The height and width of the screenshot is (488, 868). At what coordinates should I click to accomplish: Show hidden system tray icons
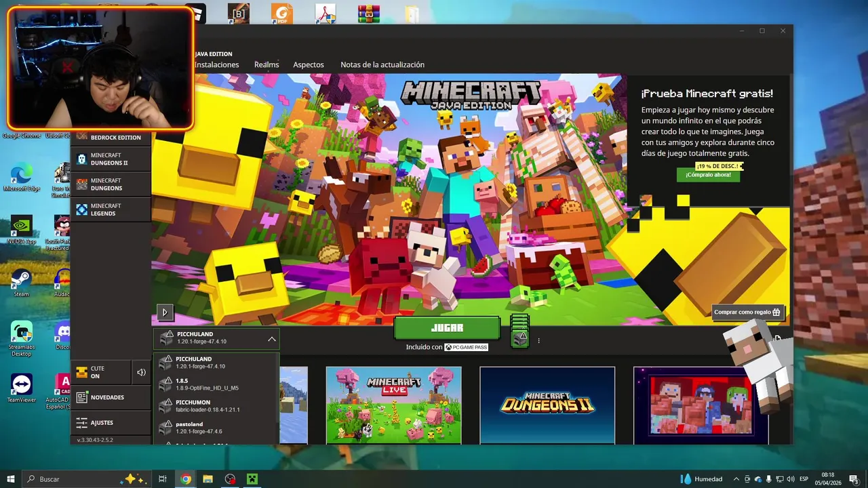tap(736, 479)
